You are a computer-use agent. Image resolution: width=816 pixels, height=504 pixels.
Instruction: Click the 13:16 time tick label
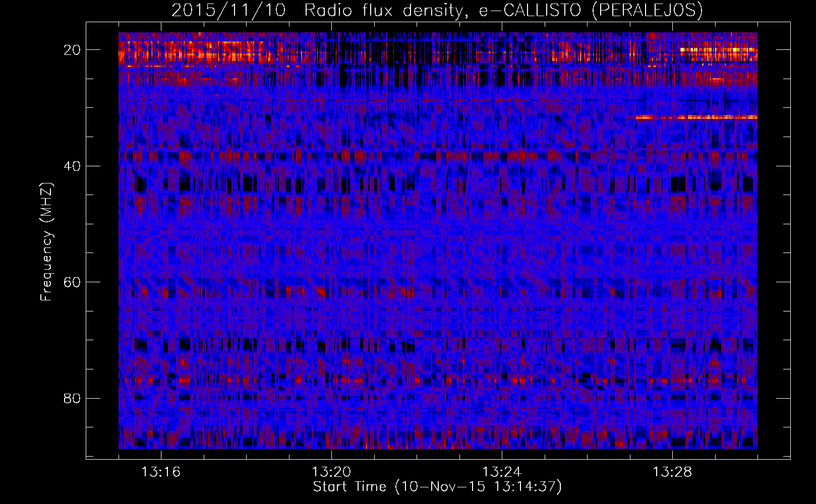point(161,472)
